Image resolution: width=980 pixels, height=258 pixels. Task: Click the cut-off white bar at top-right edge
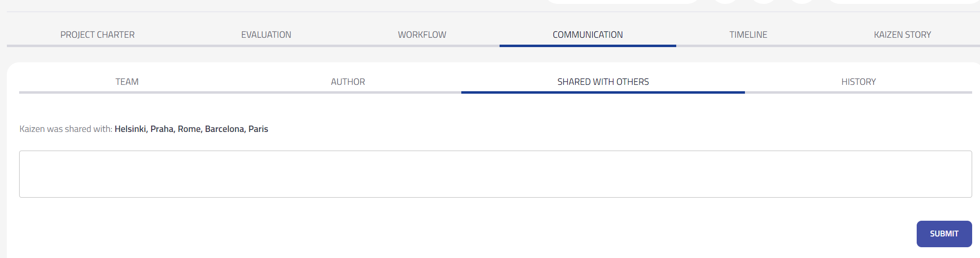click(903, 1)
